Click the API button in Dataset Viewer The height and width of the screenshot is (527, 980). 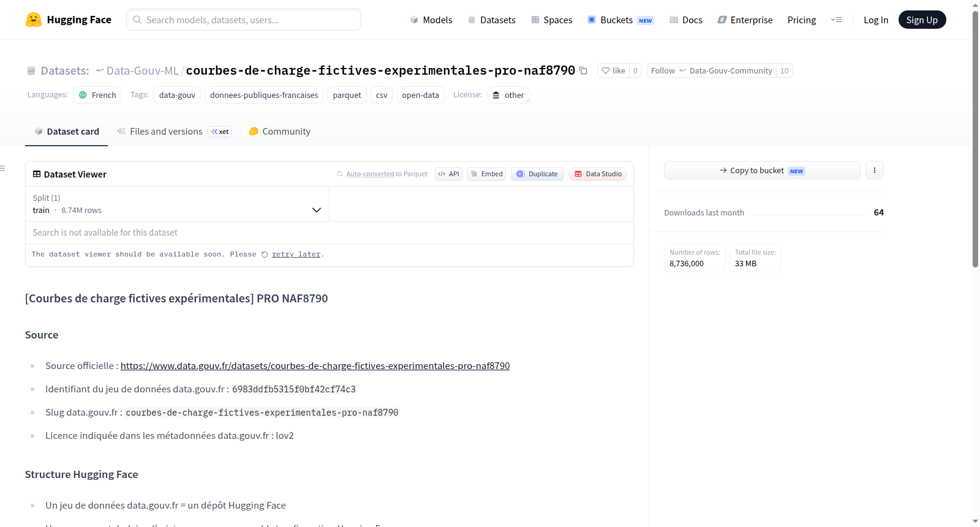tap(448, 174)
